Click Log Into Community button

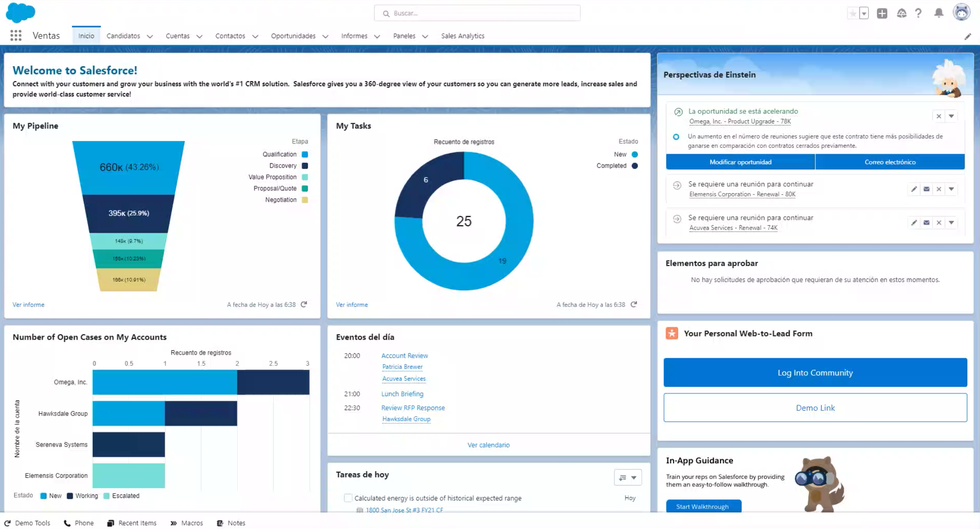815,373
